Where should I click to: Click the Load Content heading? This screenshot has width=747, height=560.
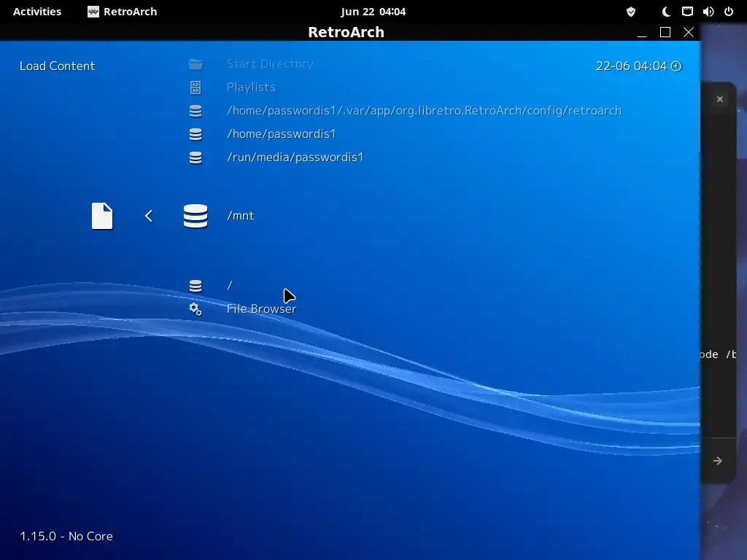pos(57,66)
